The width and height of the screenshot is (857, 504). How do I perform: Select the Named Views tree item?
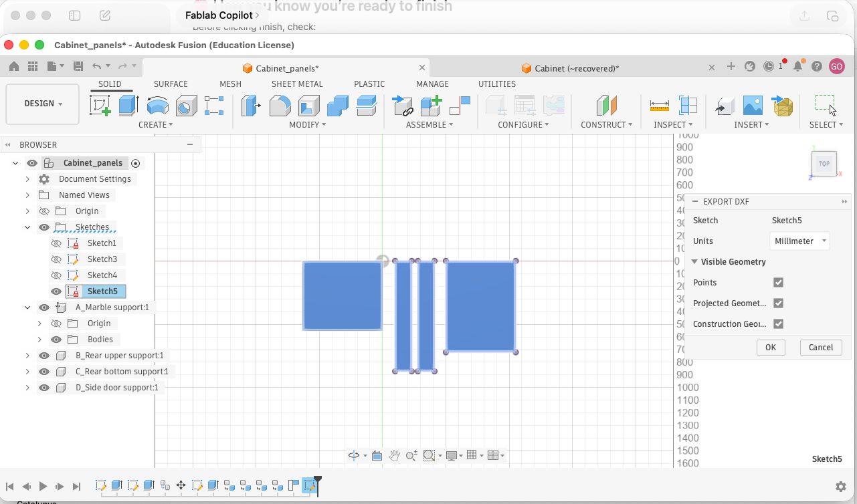tap(84, 195)
